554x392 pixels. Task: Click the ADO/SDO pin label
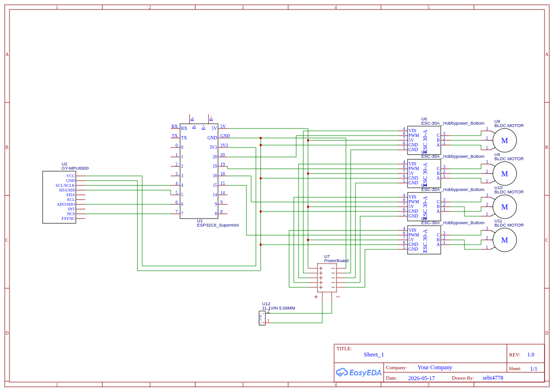(66, 204)
